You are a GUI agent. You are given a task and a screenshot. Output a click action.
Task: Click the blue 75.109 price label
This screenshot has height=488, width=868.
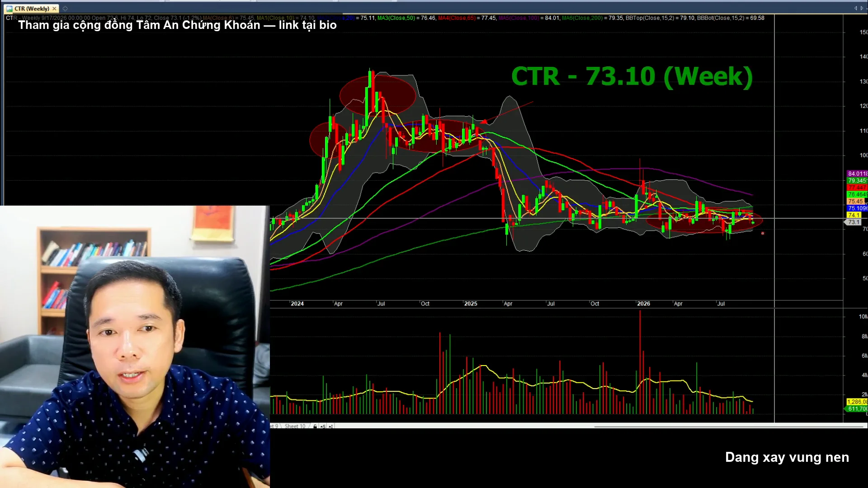[x=857, y=208]
